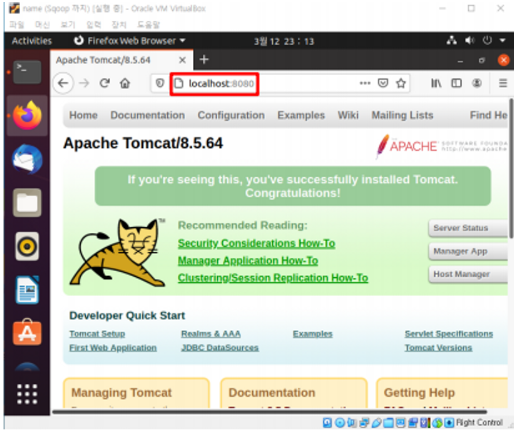Open Find Help in the Tomcat navigation bar
The height and width of the screenshot is (433, 514).
[x=489, y=115]
